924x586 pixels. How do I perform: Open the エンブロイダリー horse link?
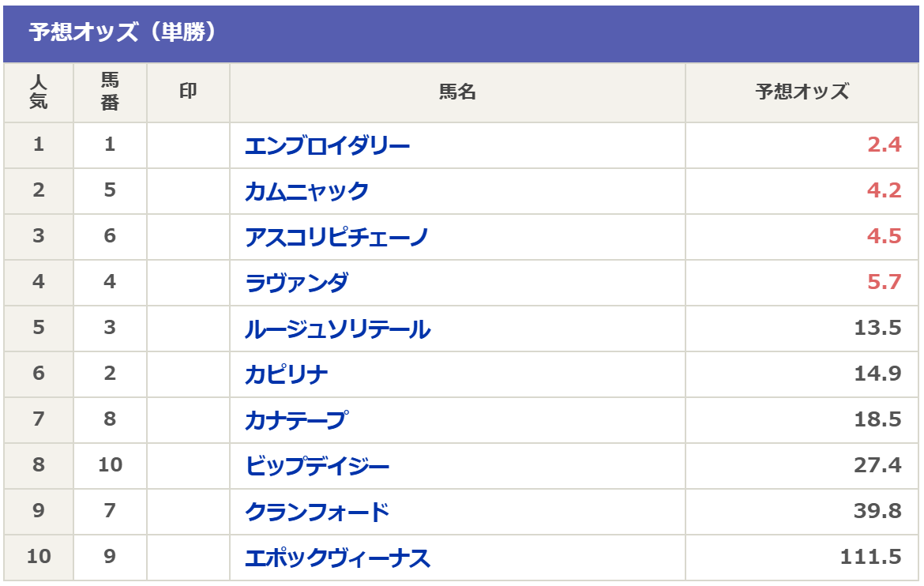click(327, 146)
